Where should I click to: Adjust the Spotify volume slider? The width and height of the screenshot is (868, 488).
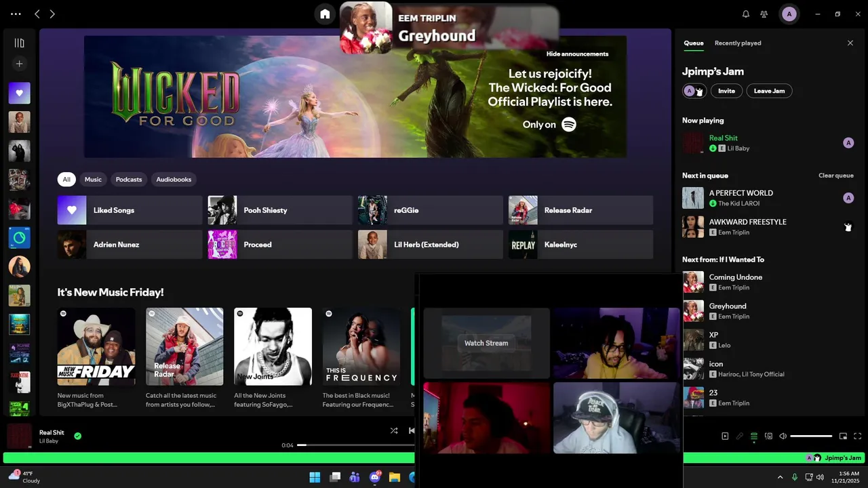coord(811,436)
